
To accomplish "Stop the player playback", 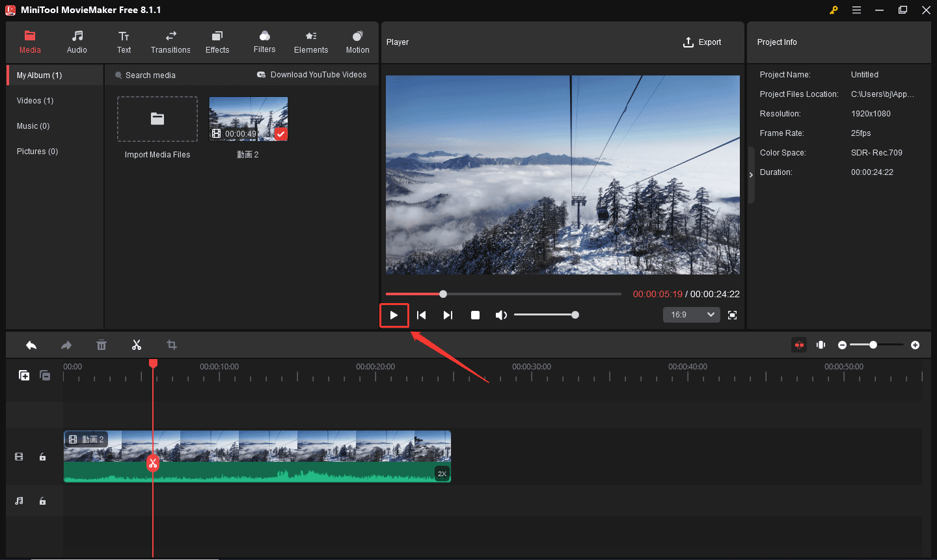I will coord(475,315).
